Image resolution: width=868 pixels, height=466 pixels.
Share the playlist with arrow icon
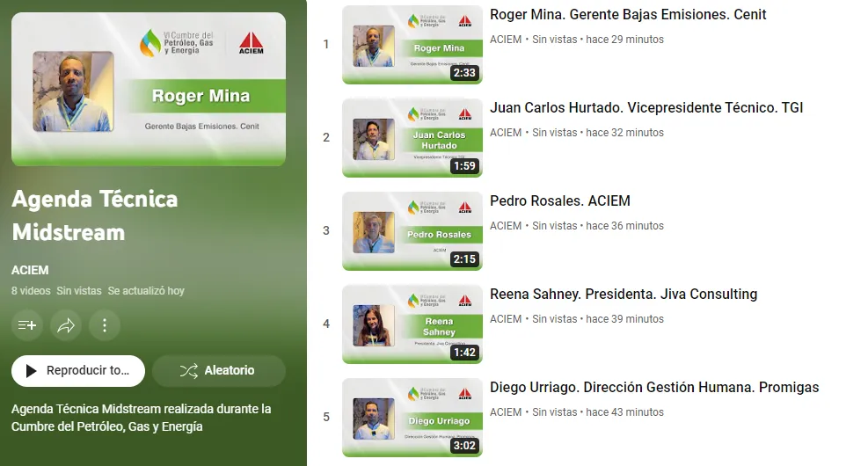click(66, 325)
